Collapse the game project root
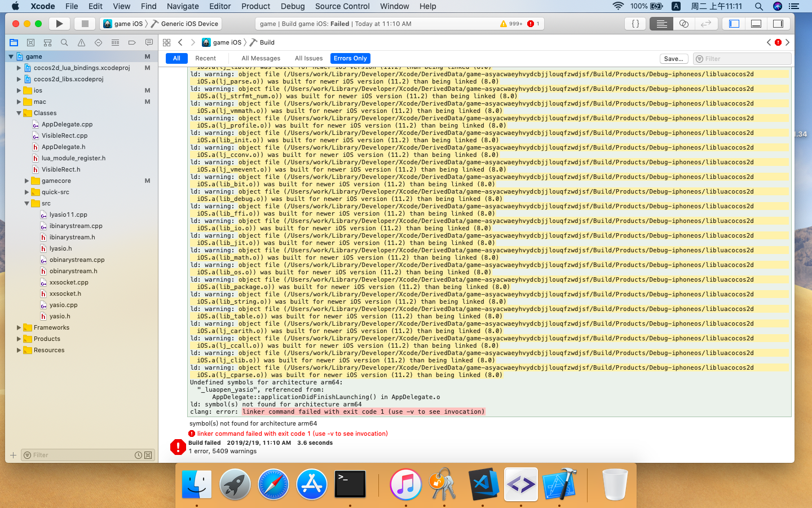The height and width of the screenshot is (508, 812). (x=11, y=56)
